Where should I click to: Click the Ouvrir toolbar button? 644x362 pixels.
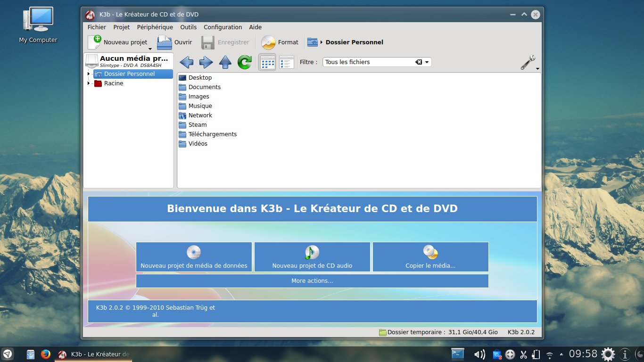174,42
